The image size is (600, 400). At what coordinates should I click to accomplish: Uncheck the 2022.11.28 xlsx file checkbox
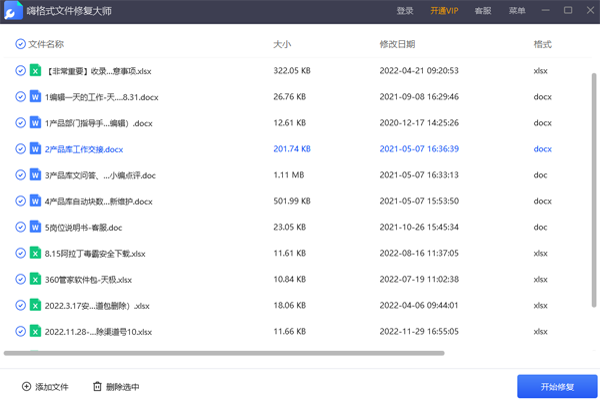(x=21, y=331)
